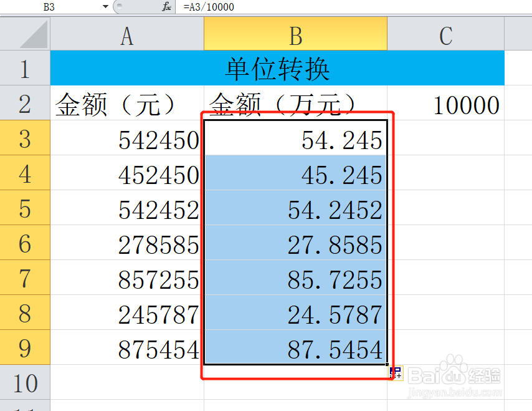Select the cell showing 54.245

(x=295, y=140)
